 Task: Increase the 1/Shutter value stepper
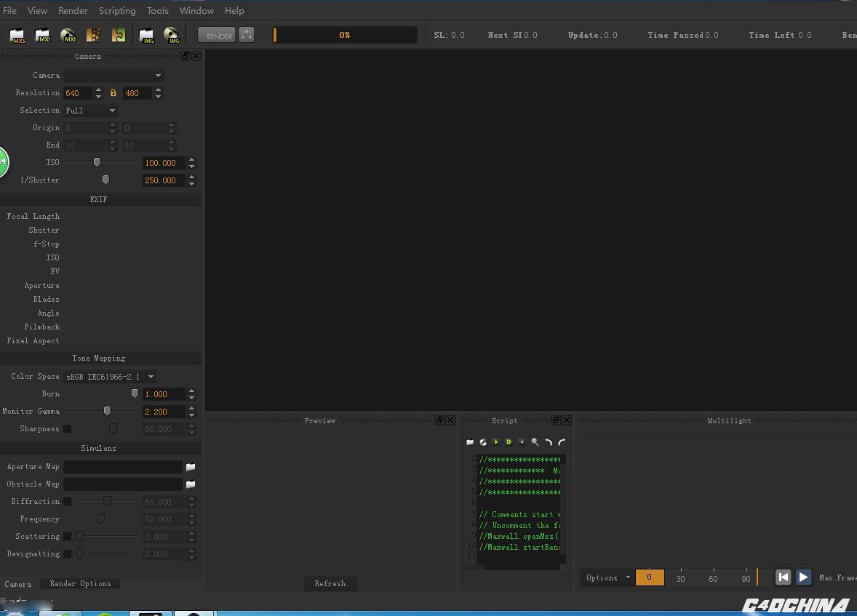(191, 177)
